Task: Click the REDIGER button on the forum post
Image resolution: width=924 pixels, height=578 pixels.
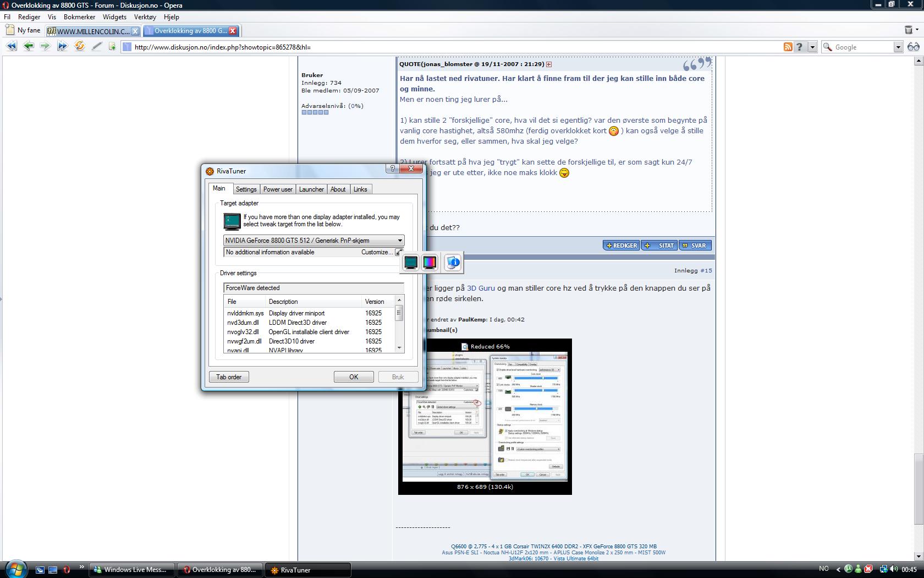Action: pos(621,246)
